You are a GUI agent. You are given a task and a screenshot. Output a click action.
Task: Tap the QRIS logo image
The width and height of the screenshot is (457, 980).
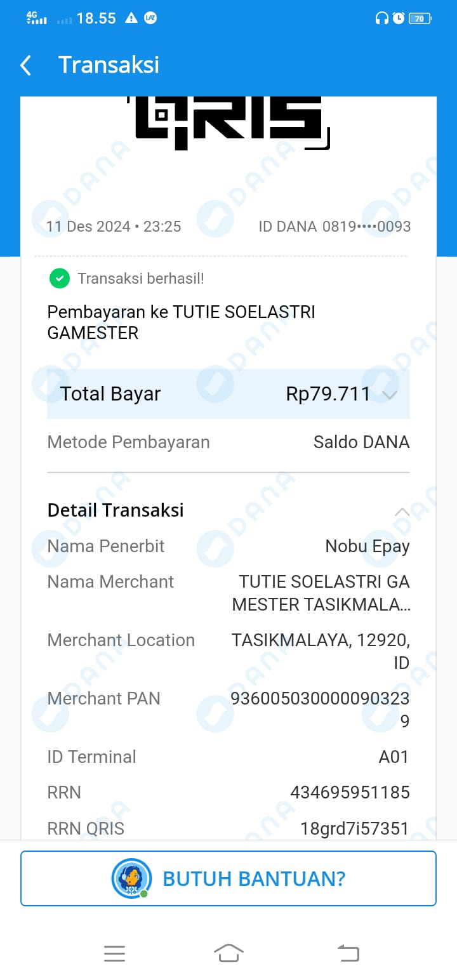(228, 122)
